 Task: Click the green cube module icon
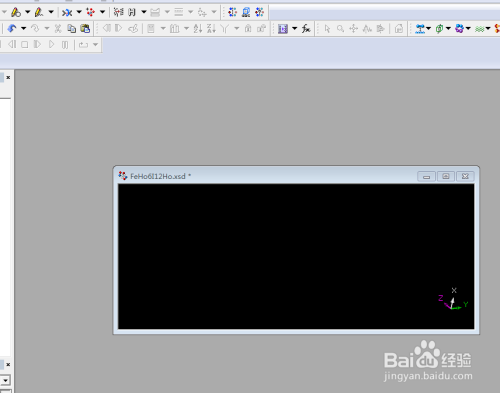click(x=440, y=29)
